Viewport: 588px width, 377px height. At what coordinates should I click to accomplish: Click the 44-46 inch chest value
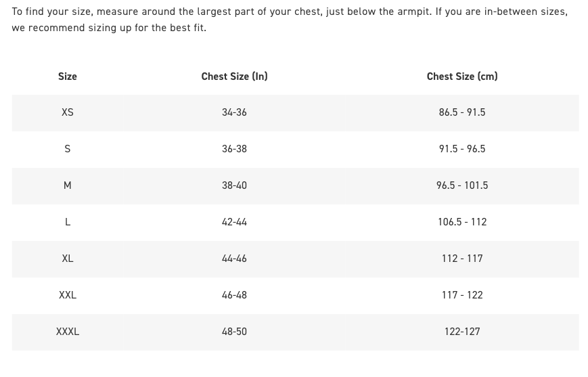click(234, 259)
